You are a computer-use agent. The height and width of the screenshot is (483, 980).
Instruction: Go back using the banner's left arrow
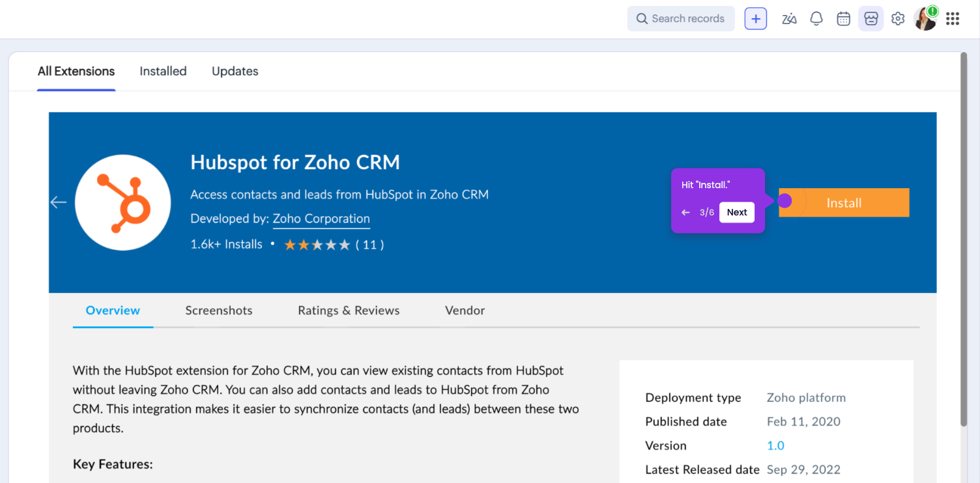(x=59, y=202)
